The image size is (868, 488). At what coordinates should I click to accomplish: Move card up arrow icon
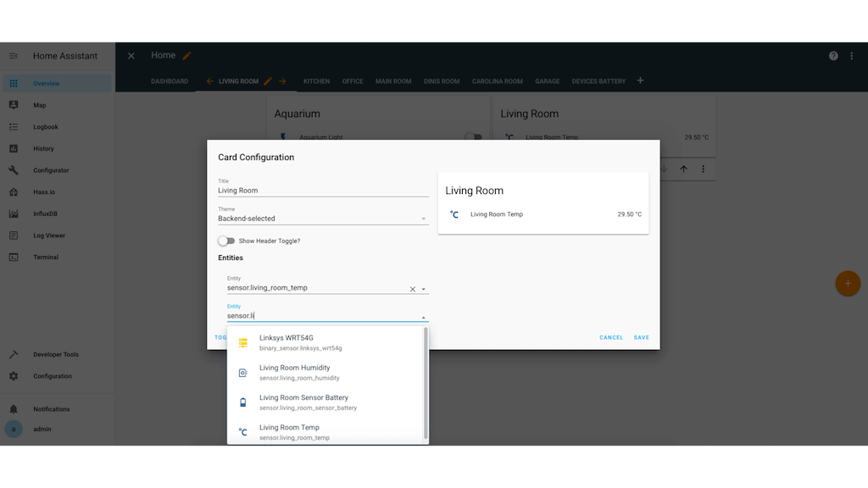point(684,169)
